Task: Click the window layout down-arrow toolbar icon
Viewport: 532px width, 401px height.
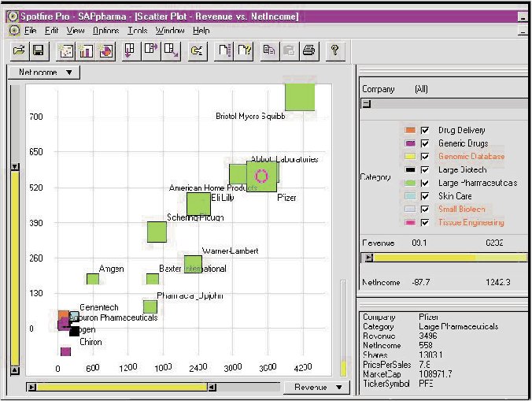Action: tap(131, 51)
